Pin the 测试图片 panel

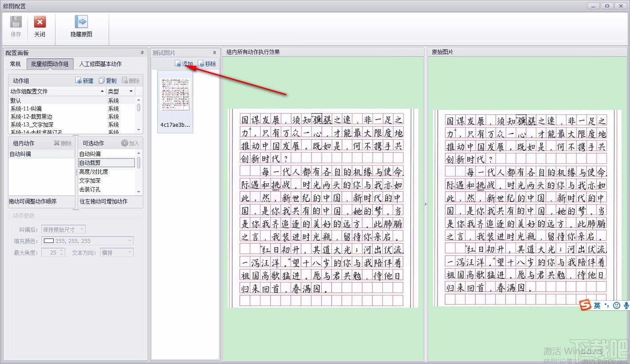tap(215, 53)
